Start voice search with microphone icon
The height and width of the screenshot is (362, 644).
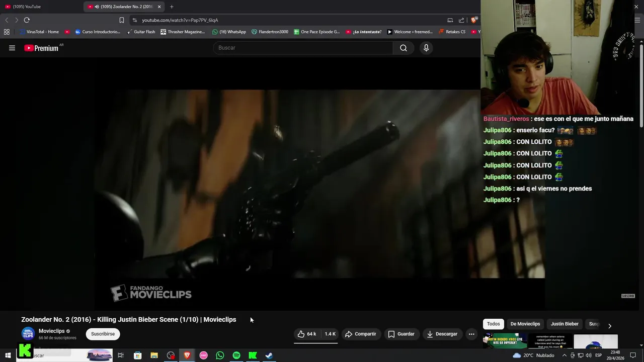click(426, 48)
